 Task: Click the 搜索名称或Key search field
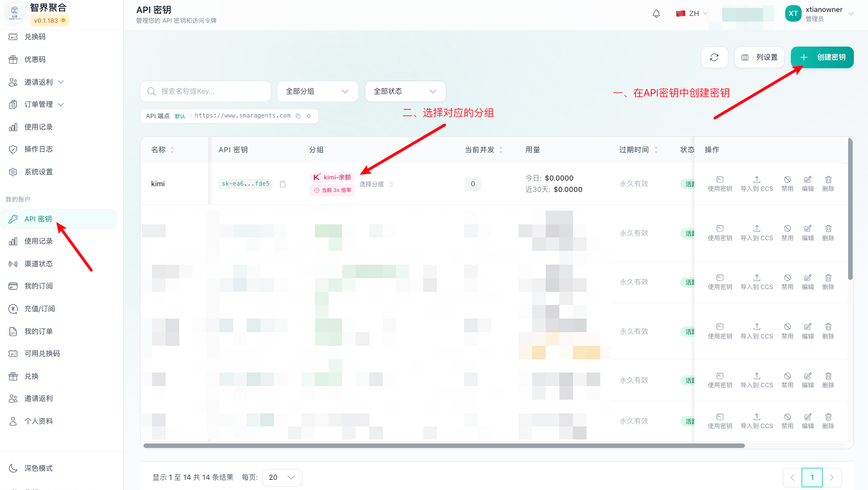205,91
